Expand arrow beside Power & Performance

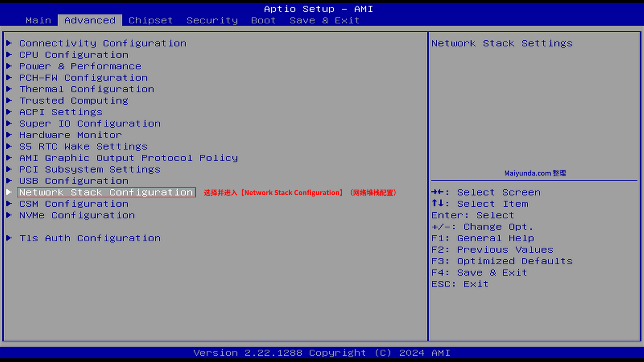click(x=9, y=66)
